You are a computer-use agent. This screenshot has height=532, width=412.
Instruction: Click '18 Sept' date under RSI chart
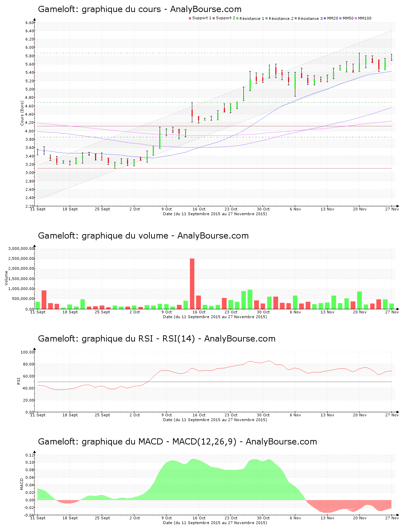pos(70,415)
